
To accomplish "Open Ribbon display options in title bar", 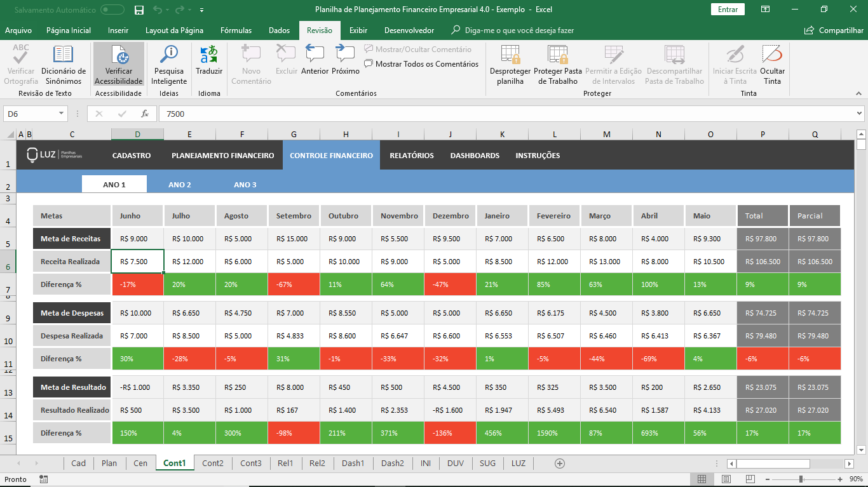I will (766, 10).
